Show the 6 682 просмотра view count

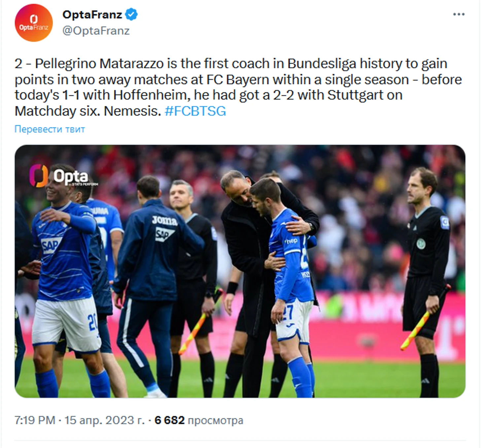199,420
